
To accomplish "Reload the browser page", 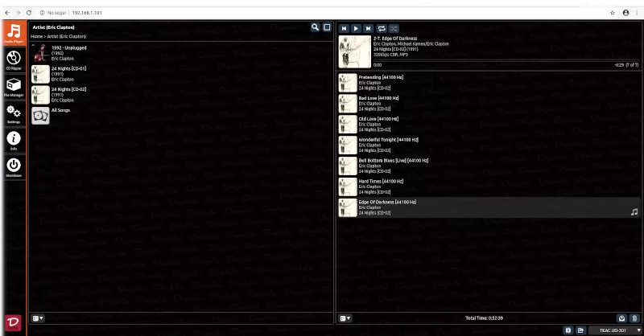I will (29, 13).
